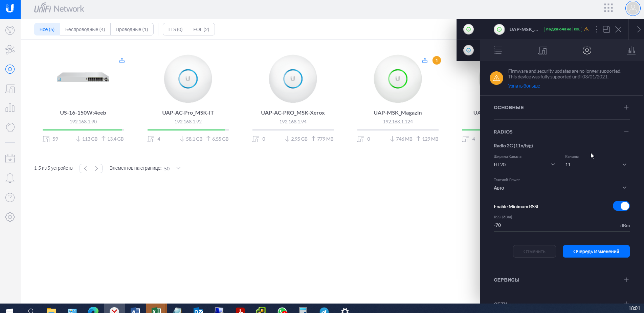Image resolution: width=644 pixels, height=313 pixels.
Task: Click the RSSI dBm input field
Action: coord(555,225)
